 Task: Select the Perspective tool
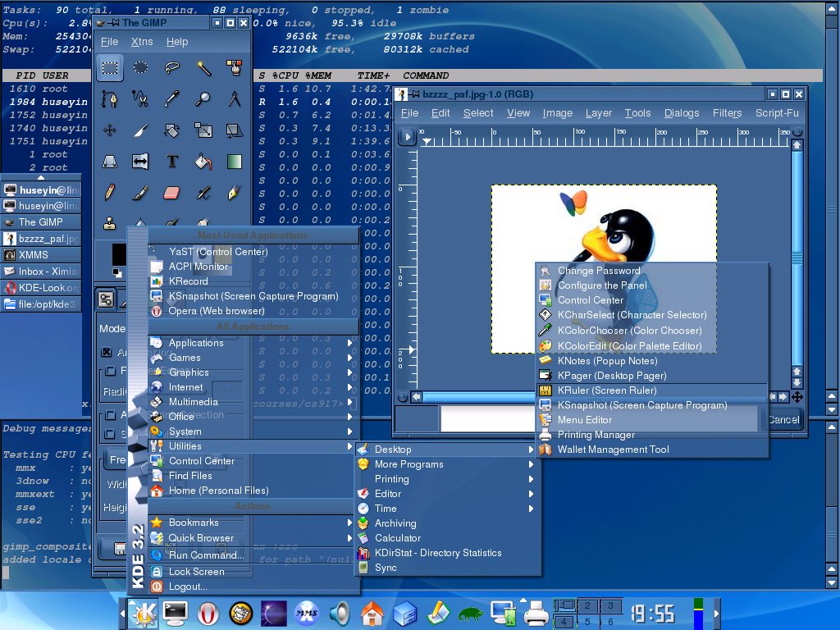(x=110, y=162)
